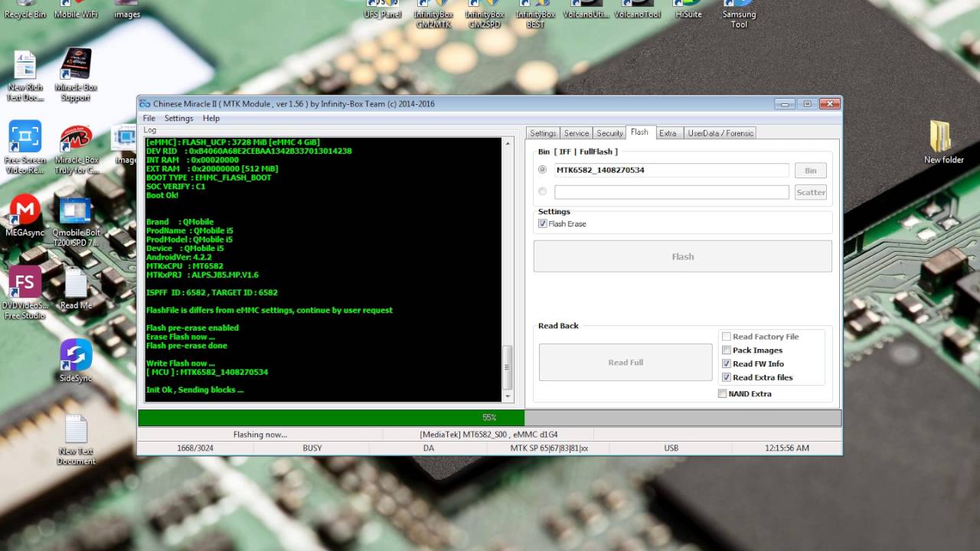The height and width of the screenshot is (551, 980).
Task: Click the "Init Ok , Sending blocks ..." log line
Action: click(194, 390)
